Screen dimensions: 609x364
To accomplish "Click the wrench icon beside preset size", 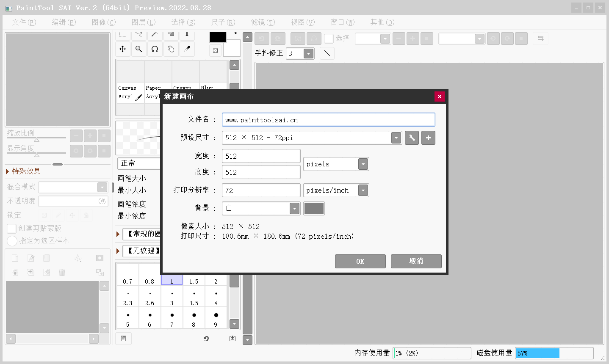I will pos(412,138).
